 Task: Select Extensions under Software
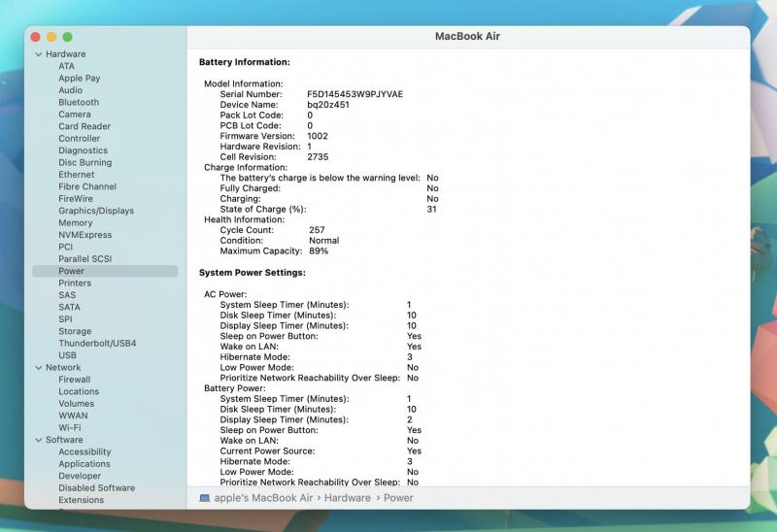pyautogui.click(x=82, y=500)
